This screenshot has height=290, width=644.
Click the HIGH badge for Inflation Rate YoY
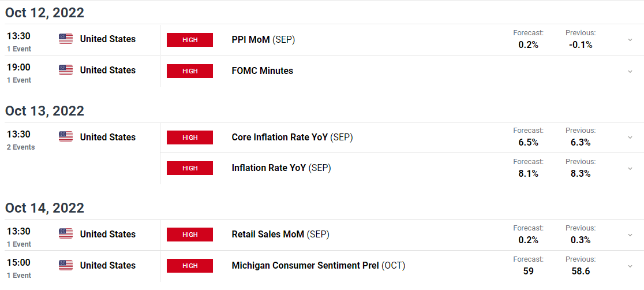(190, 168)
